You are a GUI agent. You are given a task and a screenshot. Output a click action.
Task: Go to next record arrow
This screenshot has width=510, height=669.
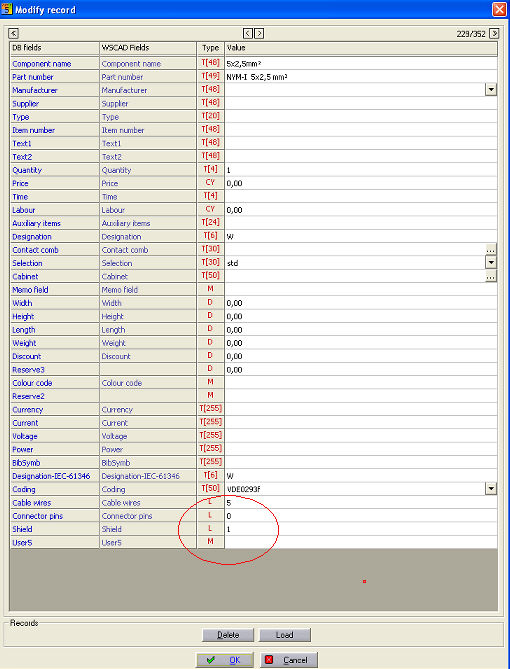[x=259, y=33]
